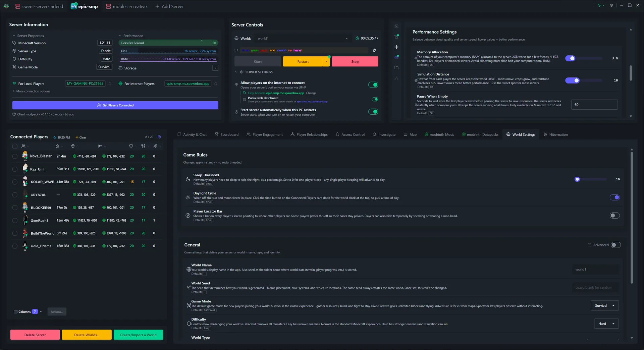Turn off the Daylight Cycle toggle
The width and height of the screenshot is (644, 350).
[614, 197]
